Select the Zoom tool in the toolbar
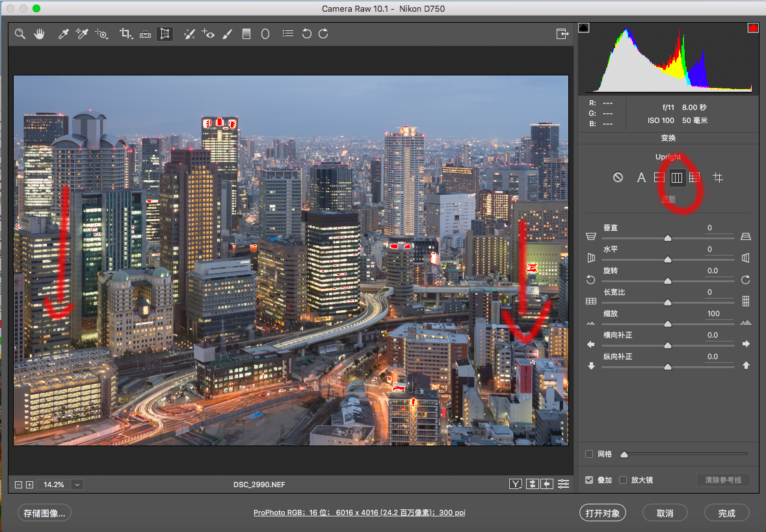 pyautogui.click(x=20, y=34)
